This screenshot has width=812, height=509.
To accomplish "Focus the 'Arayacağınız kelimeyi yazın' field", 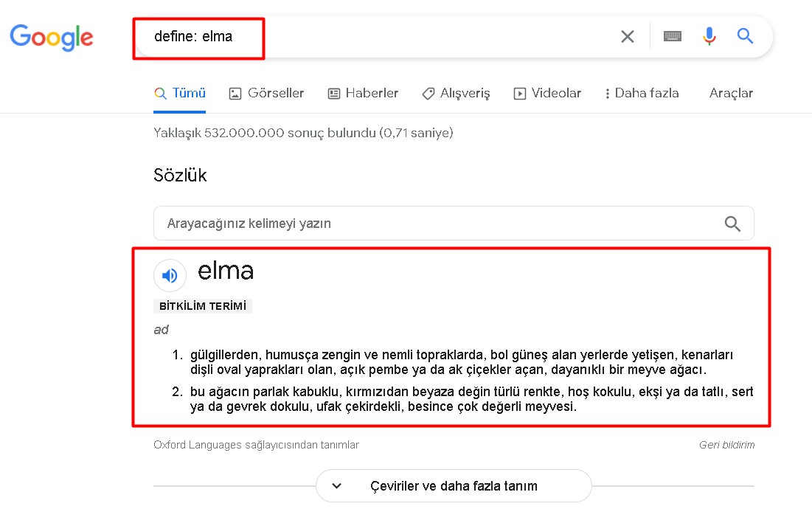I will (454, 224).
